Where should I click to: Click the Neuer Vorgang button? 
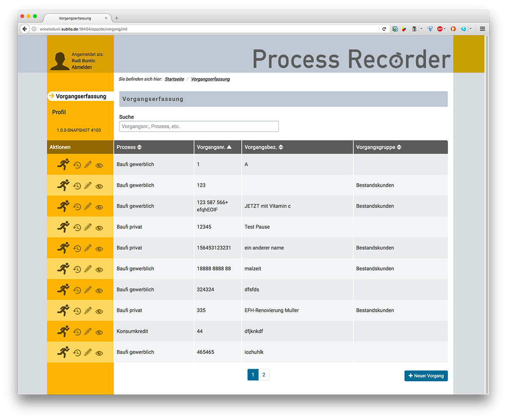pyautogui.click(x=426, y=376)
